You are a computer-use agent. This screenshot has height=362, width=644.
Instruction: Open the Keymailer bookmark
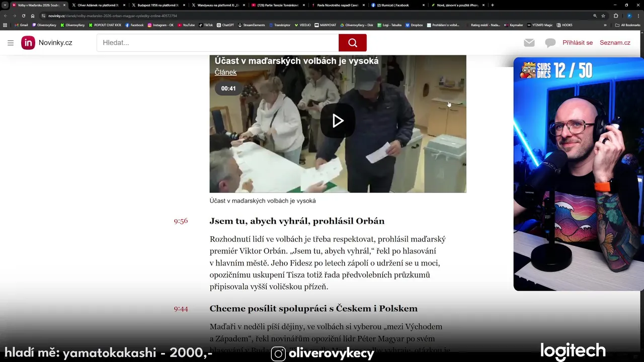pos(514,25)
